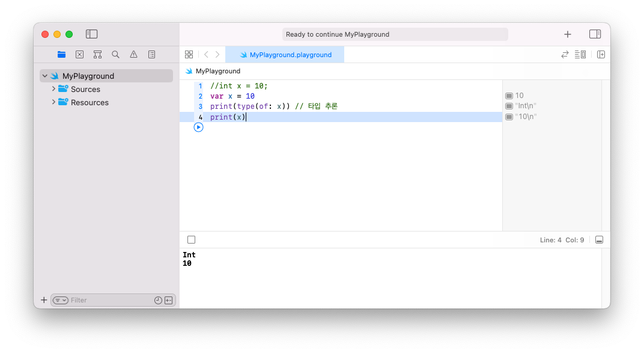Open the Project navigator folder icon
644x353 pixels.
[62, 54]
